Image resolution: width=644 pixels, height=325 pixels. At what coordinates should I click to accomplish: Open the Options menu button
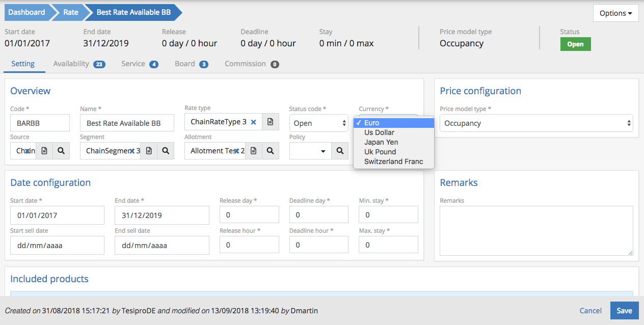point(615,13)
